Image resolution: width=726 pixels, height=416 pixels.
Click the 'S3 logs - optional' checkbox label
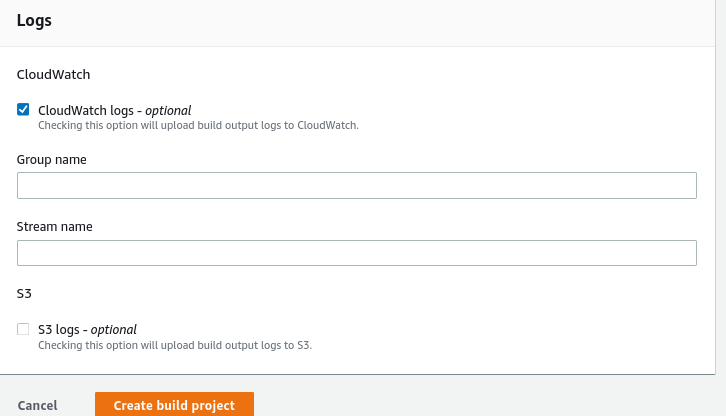click(x=87, y=330)
